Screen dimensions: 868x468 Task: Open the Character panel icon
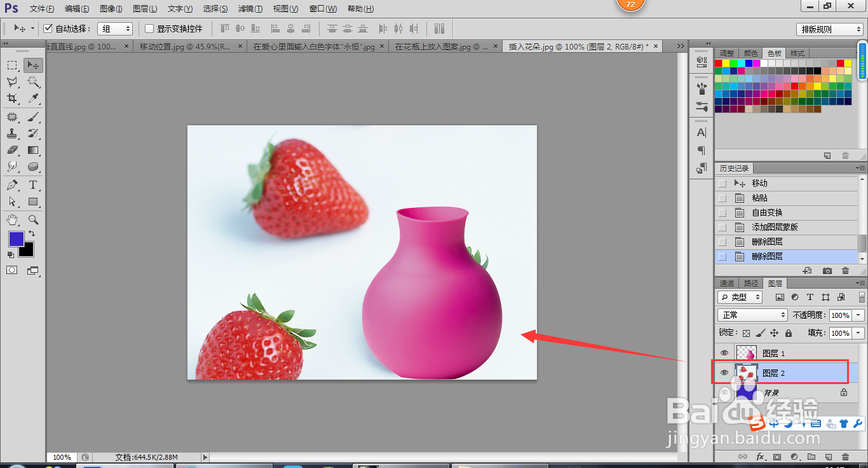[x=702, y=132]
